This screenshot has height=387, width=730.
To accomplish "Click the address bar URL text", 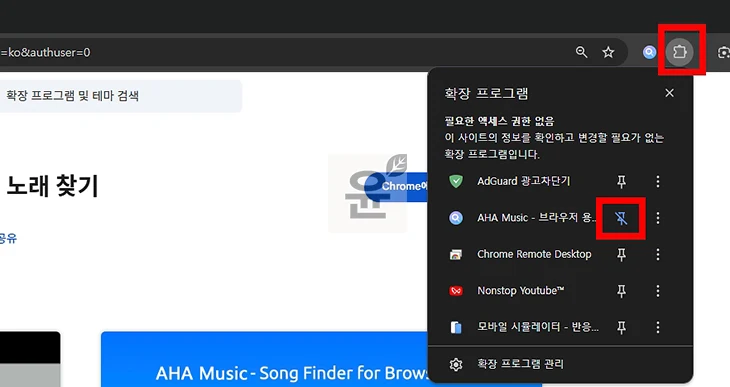I will click(x=45, y=52).
